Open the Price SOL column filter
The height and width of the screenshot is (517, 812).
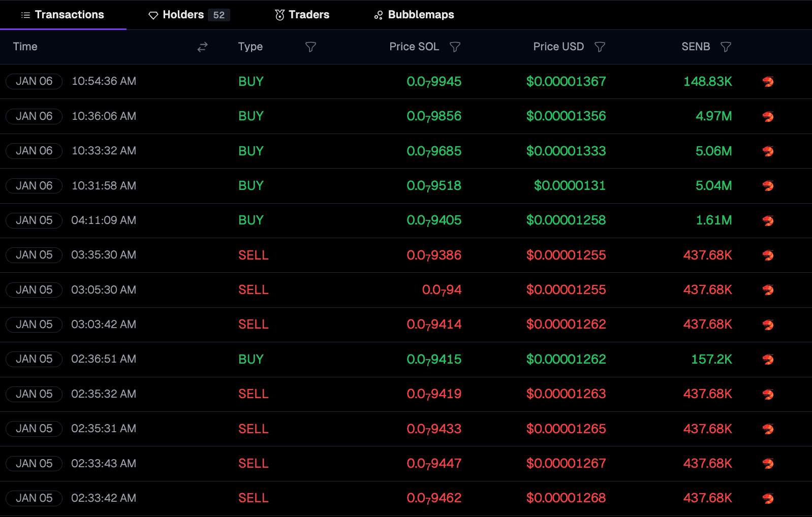point(455,47)
